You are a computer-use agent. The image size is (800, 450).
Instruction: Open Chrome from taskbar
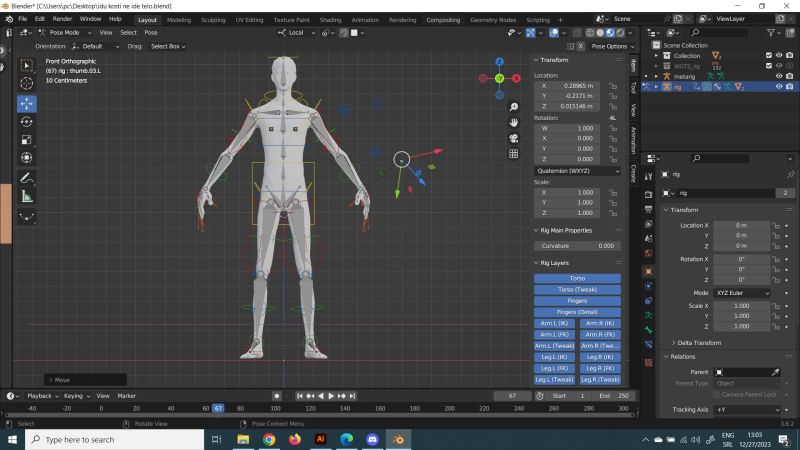(x=269, y=439)
